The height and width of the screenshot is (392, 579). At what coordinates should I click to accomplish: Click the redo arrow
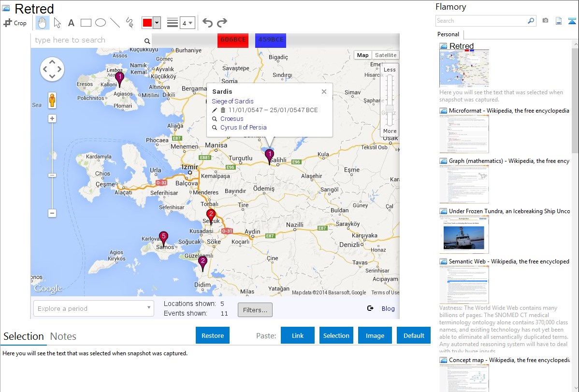pyautogui.click(x=222, y=23)
